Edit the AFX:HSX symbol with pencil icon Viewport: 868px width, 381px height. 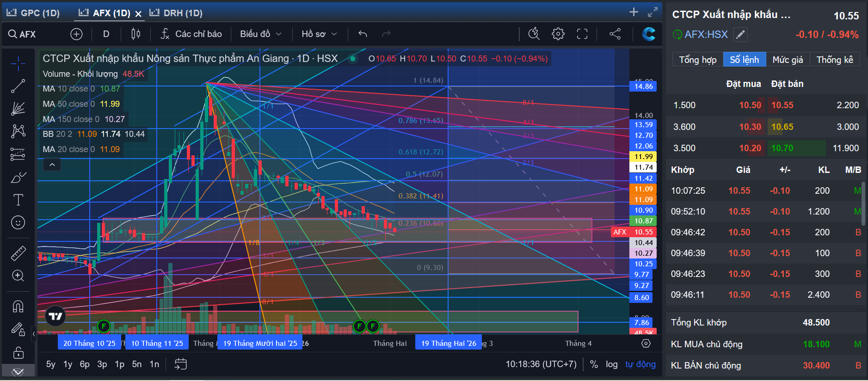pos(740,34)
